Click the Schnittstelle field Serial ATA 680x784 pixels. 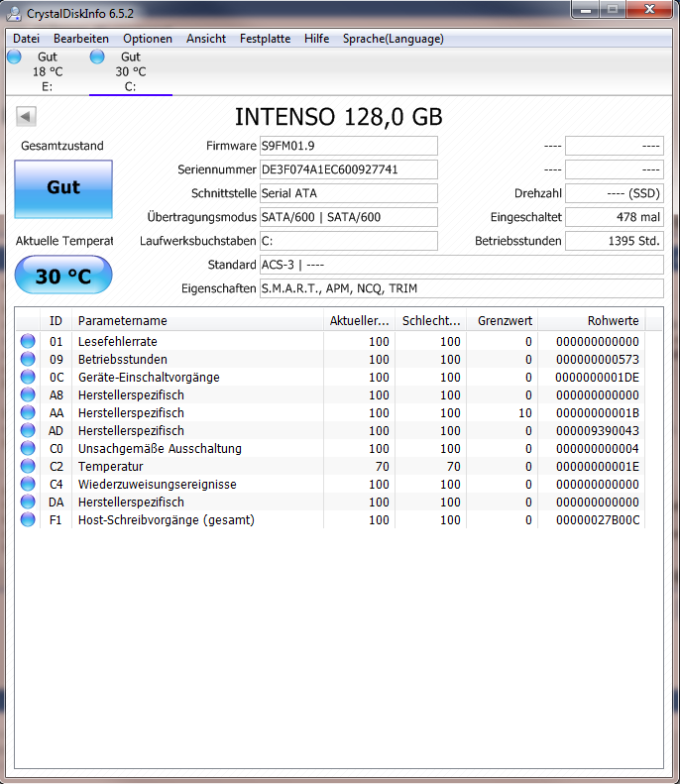[x=349, y=193]
